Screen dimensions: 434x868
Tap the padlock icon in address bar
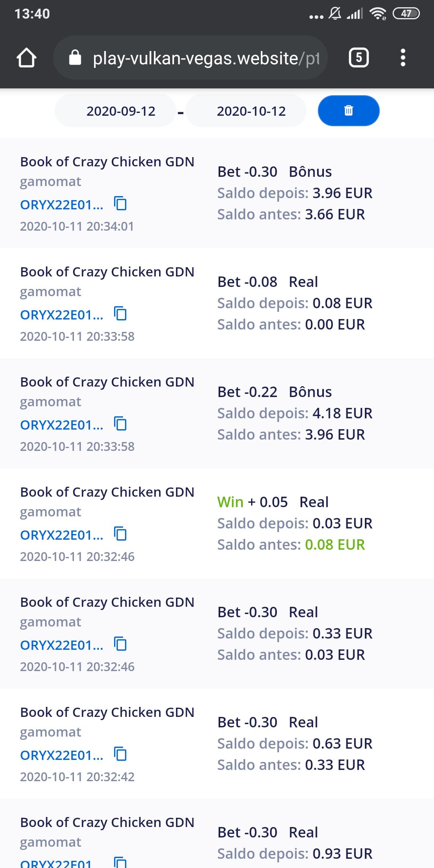(75, 58)
